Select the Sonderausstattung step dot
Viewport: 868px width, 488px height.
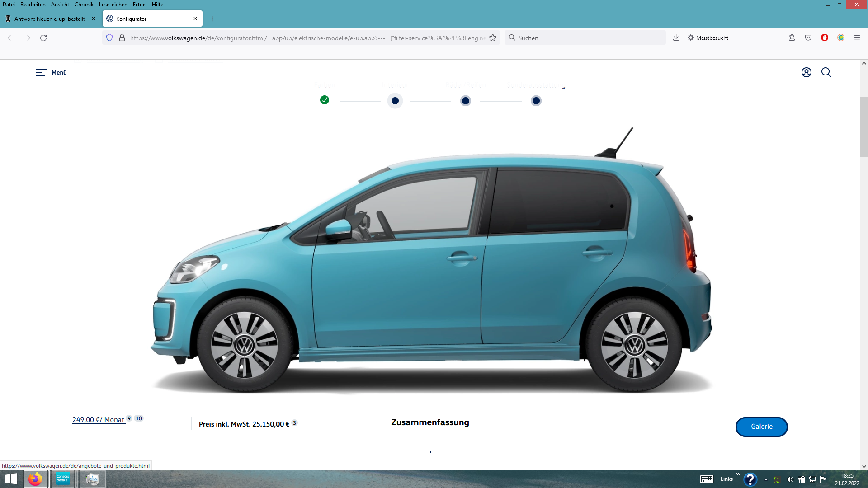[x=536, y=101]
